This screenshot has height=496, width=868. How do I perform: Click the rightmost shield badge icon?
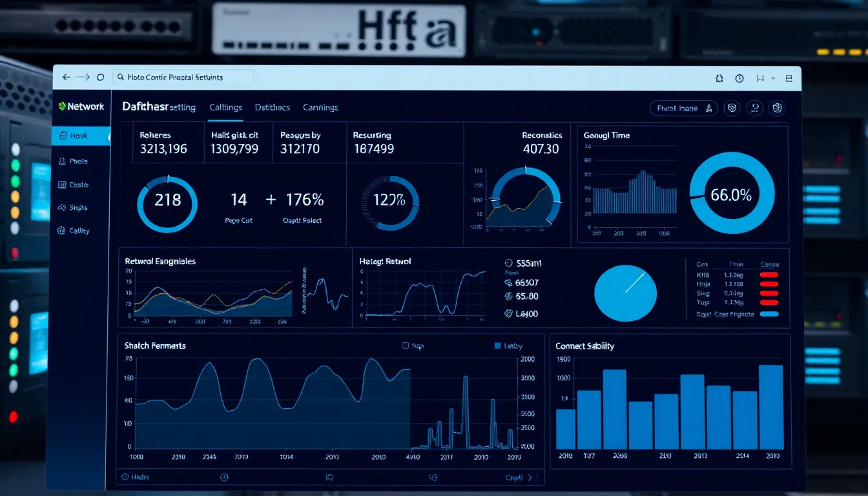pos(778,108)
